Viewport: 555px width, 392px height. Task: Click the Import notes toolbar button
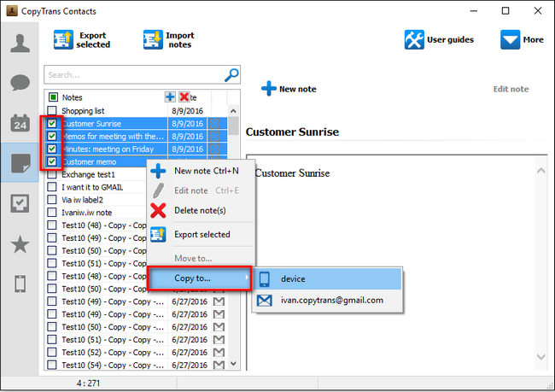pos(169,40)
